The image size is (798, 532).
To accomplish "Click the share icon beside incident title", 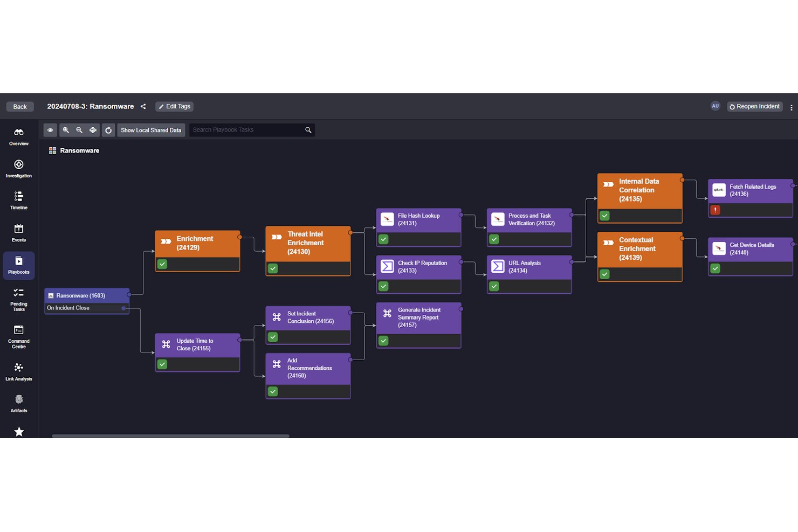I will pyautogui.click(x=143, y=107).
